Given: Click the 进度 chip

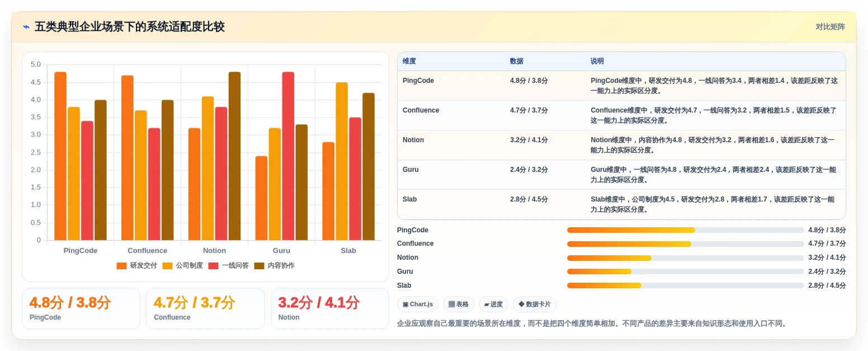Looking at the screenshot, I should tap(493, 305).
